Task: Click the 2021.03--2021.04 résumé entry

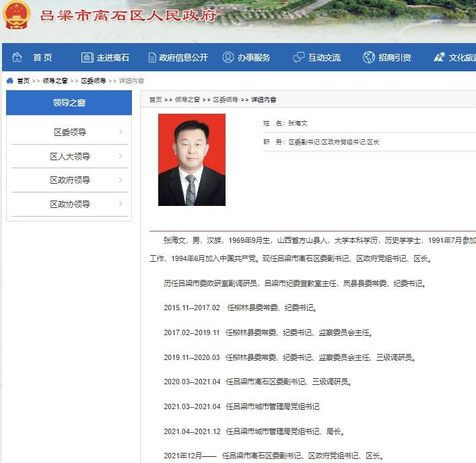Action: (242, 406)
